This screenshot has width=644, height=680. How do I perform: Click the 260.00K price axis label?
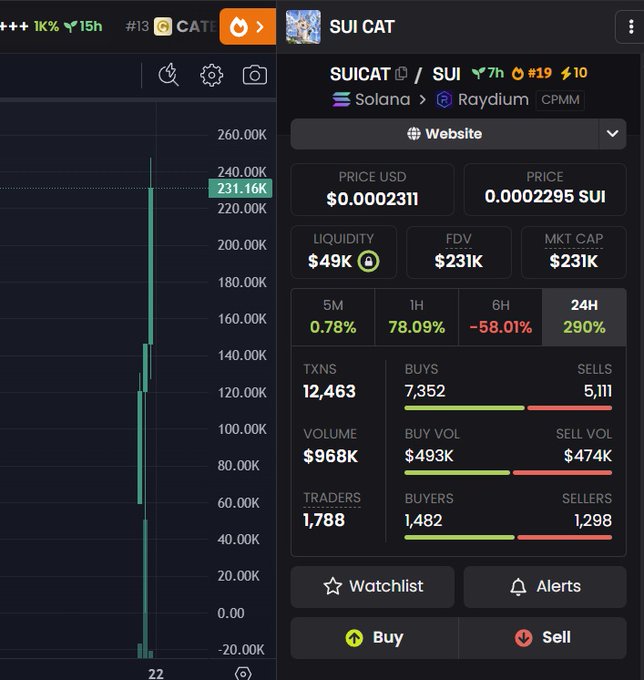tap(242, 135)
